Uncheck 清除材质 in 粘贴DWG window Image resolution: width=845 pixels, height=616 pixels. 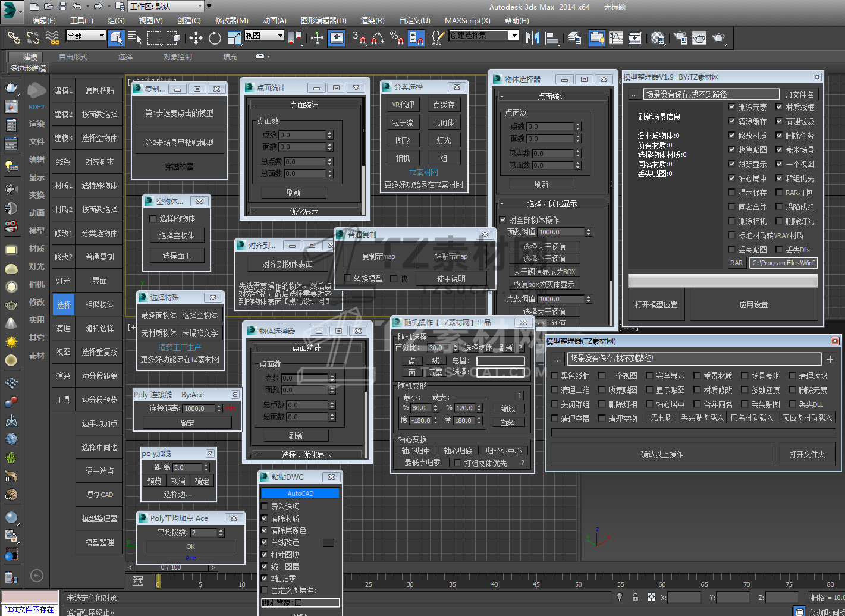(265, 518)
